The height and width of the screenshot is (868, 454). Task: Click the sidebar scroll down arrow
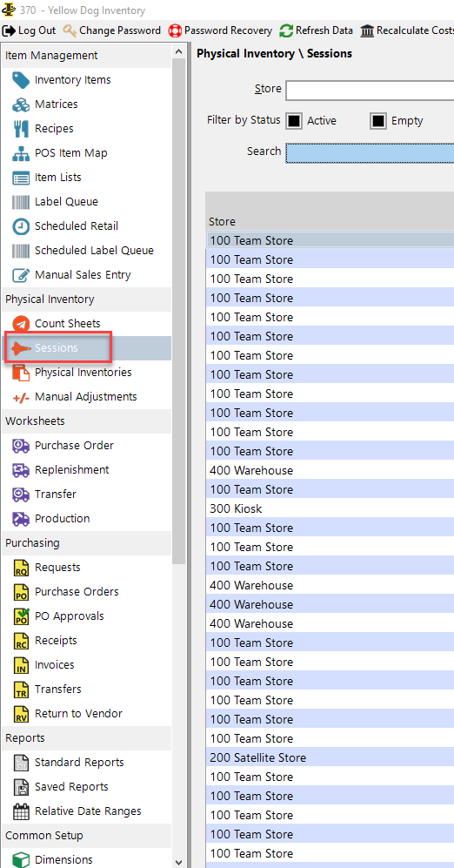point(178,861)
